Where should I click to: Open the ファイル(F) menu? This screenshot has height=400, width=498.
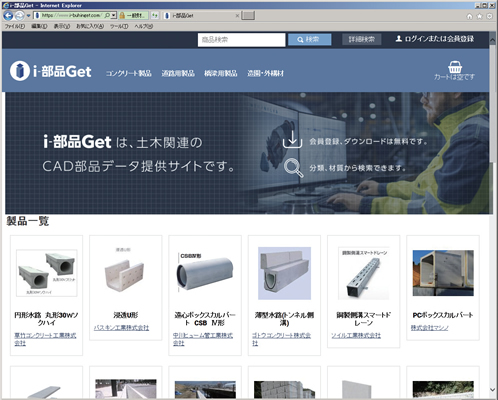(15, 26)
